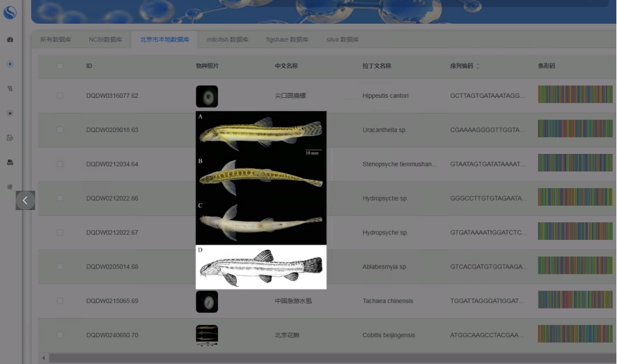Click the barcode strip for Hippeutis cantori
Image resolution: width=617 pixels, height=364 pixels.
tap(575, 95)
